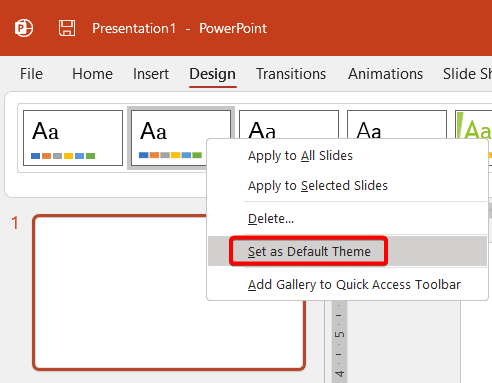Open the Slide Show tab
The image size is (492, 383).
pos(467,74)
